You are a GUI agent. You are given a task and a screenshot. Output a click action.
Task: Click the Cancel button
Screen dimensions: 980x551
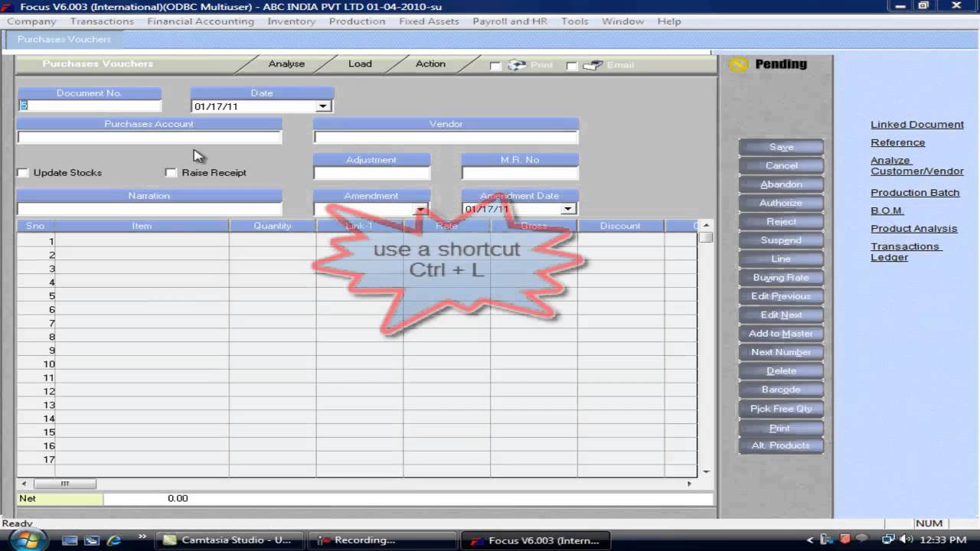[781, 165]
